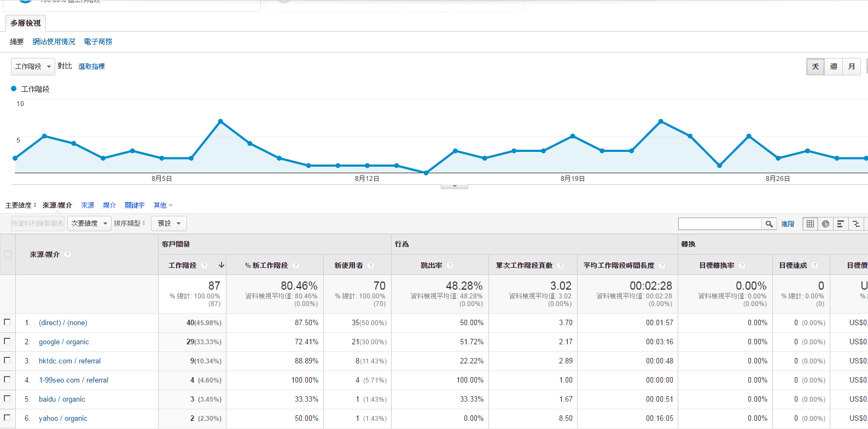Click help icon for 單次工作階段頁數

tap(561, 266)
